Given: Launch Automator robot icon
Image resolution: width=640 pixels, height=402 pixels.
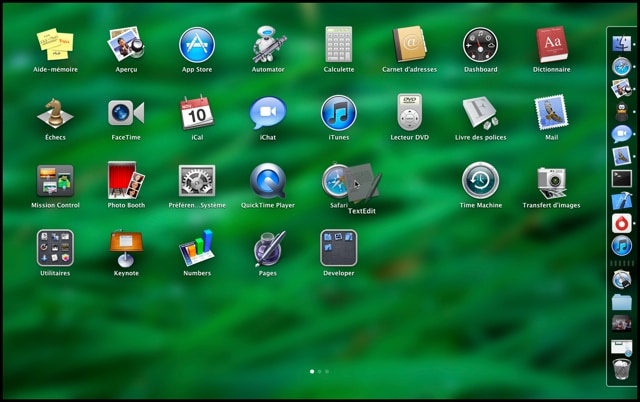Looking at the screenshot, I should pyautogui.click(x=268, y=44).
